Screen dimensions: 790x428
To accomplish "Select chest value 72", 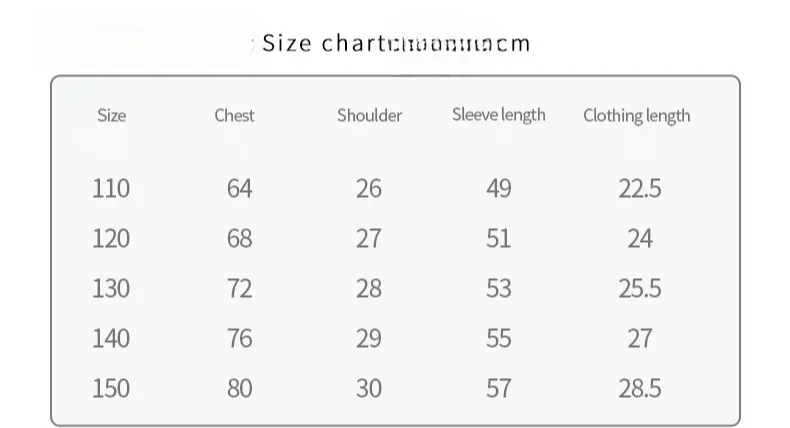I will [x=239, y=288].
